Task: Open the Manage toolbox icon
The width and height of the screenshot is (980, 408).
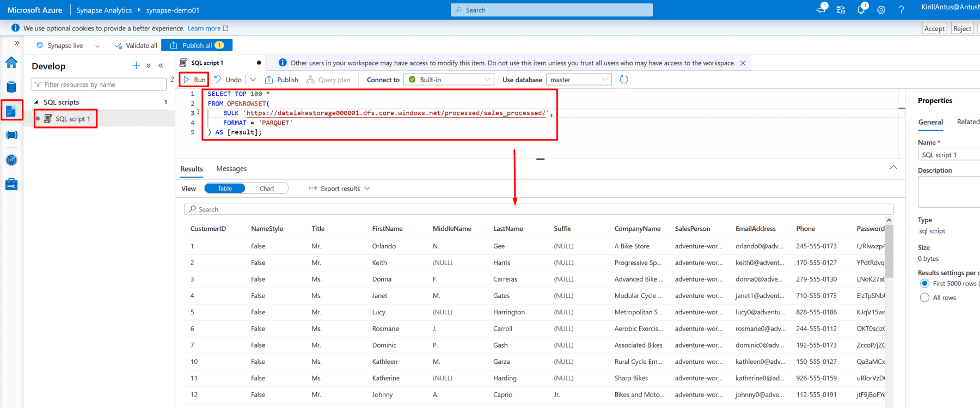Action: point(11,185)
